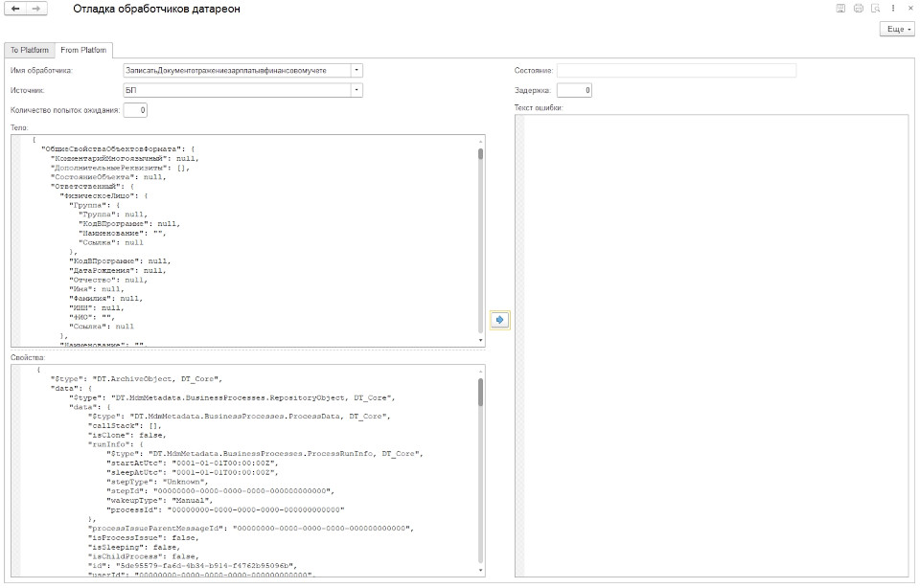Open the vertical three-dots menu
The height and width of the screenshot is (588, 920).
coord(893,9)
